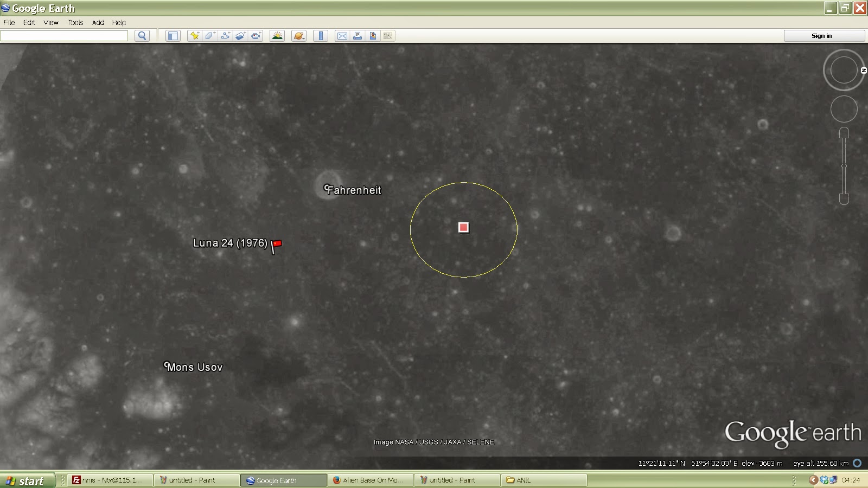Open the ANIL folder taskbar item
868x488 pixels.
pyautogui.click(x=544, y=480)
